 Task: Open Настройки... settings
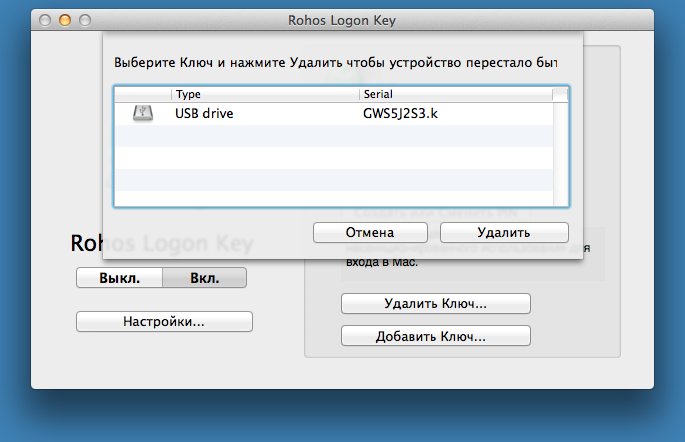pos(164,321)
